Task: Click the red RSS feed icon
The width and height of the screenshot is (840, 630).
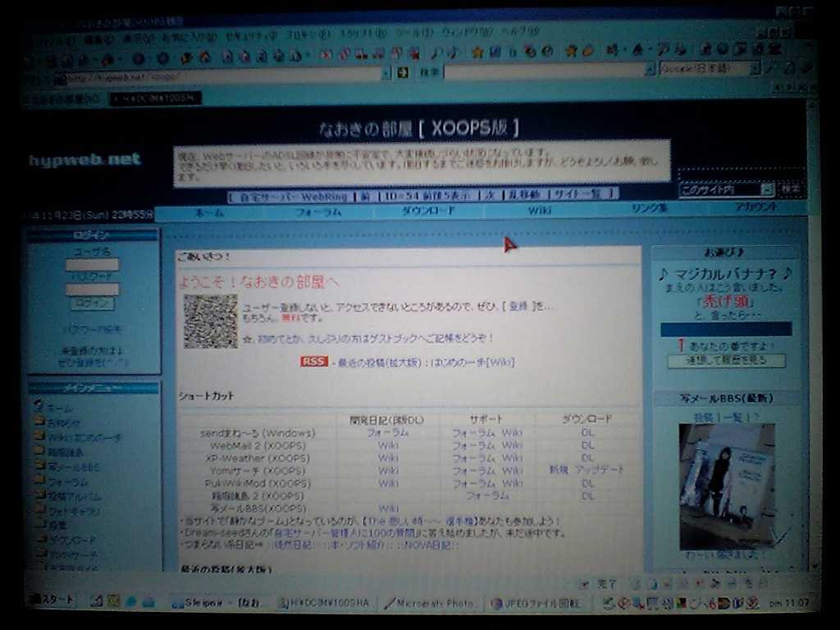Action: 313,362
